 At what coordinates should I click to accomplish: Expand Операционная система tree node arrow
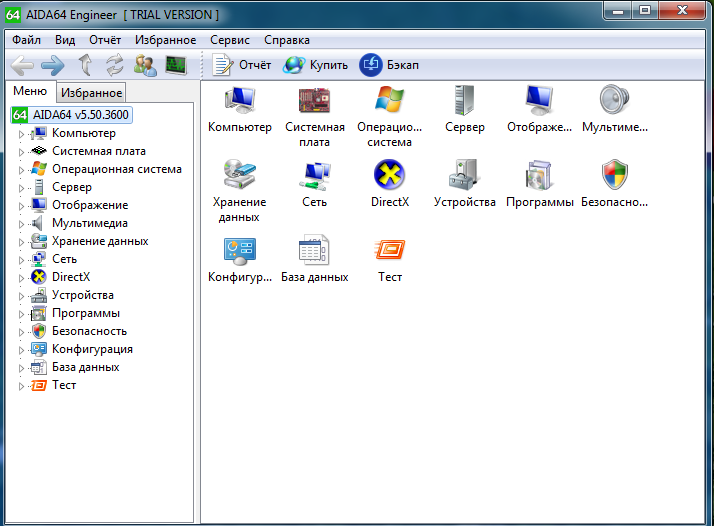(21, 170)
